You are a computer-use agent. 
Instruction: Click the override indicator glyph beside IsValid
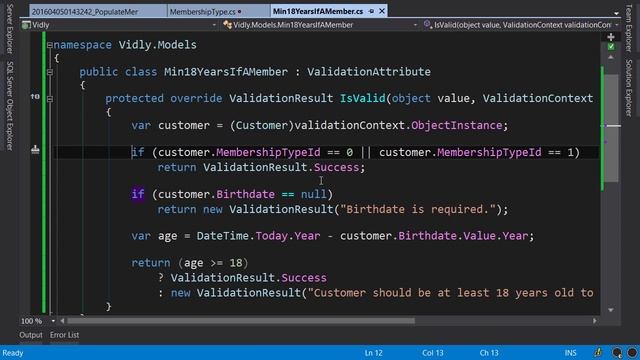(35, 97)
